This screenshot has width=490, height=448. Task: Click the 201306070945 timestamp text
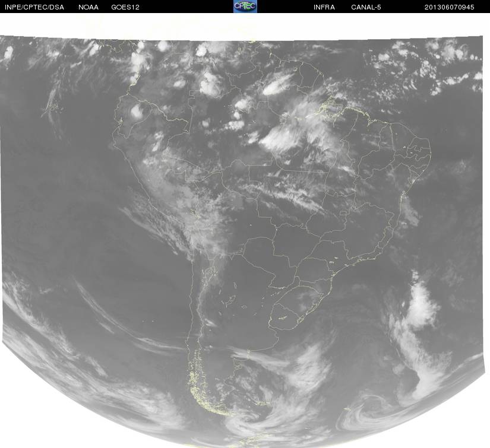pos(450,7)
